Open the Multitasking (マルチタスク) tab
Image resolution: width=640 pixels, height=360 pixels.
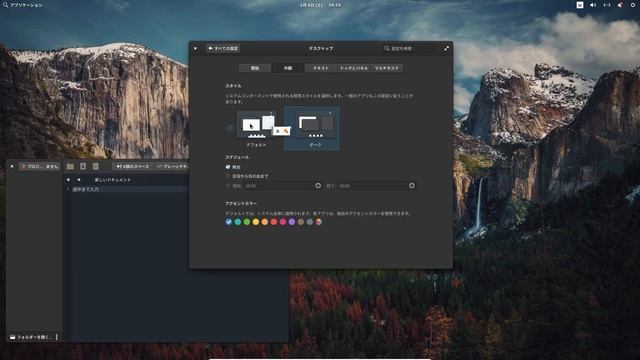click(x=387, y=68)
